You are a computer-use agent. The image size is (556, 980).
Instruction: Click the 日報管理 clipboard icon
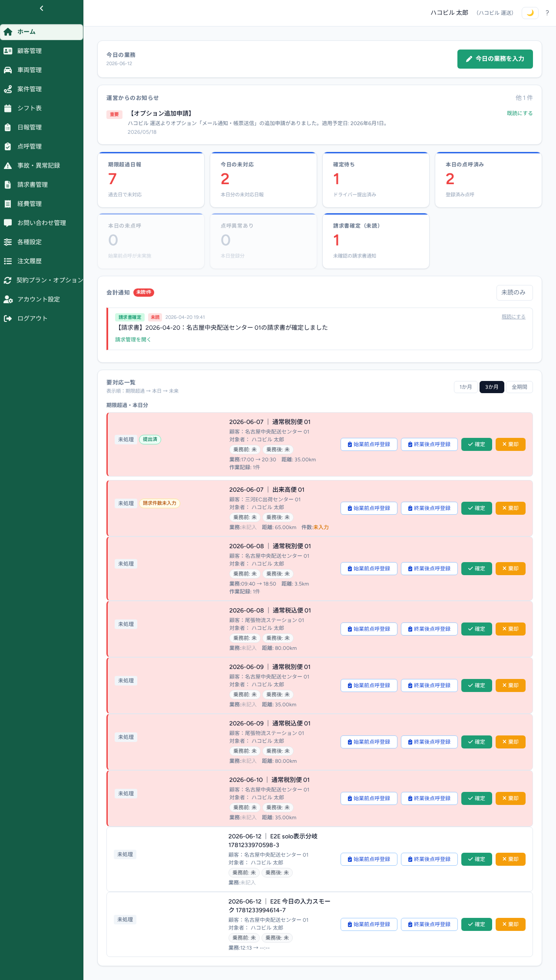click(8, 127)
